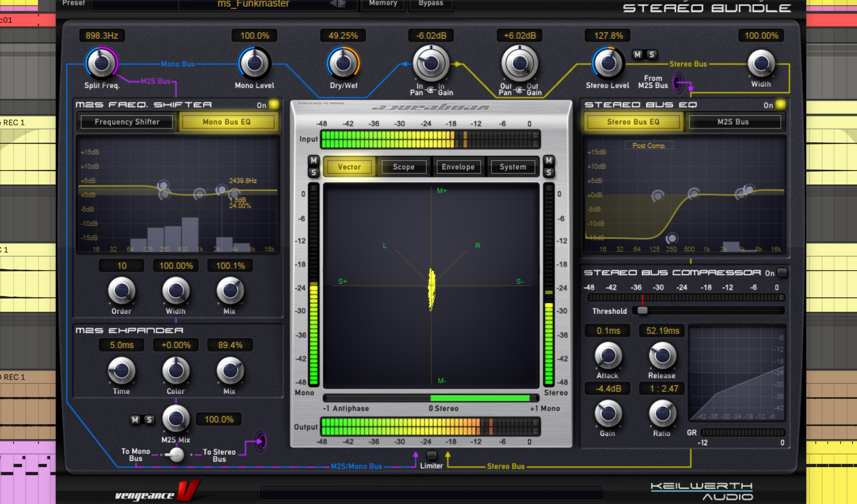This screenshot has height=504, width=857.
Task: Click the Split Freq. knob
Action: [x=101, y=63]
